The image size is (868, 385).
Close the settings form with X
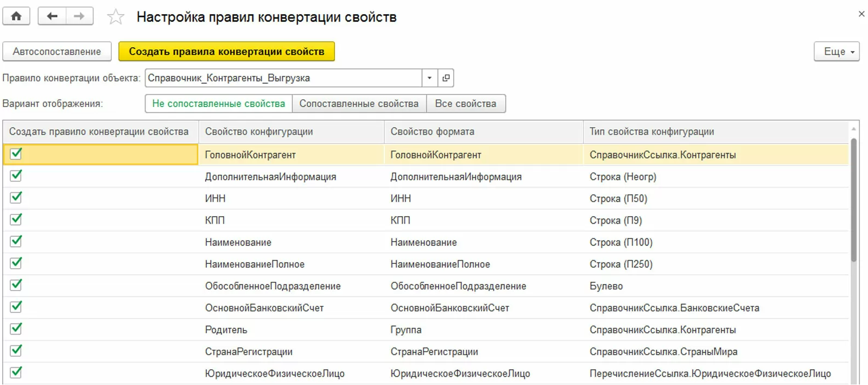point(861,14)
